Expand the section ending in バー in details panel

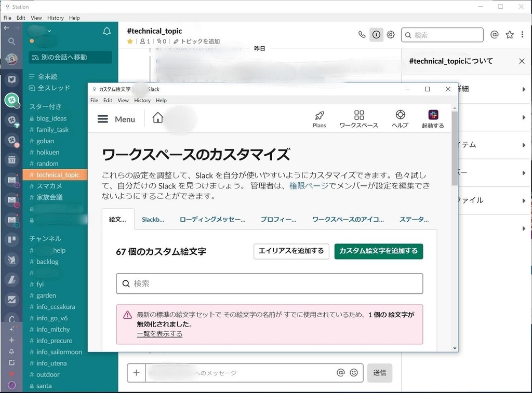click(524, 173)
